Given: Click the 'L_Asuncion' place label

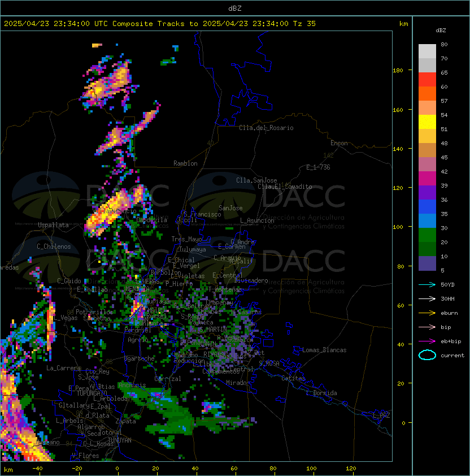Looking at the screenshot, I should (257, 220).
